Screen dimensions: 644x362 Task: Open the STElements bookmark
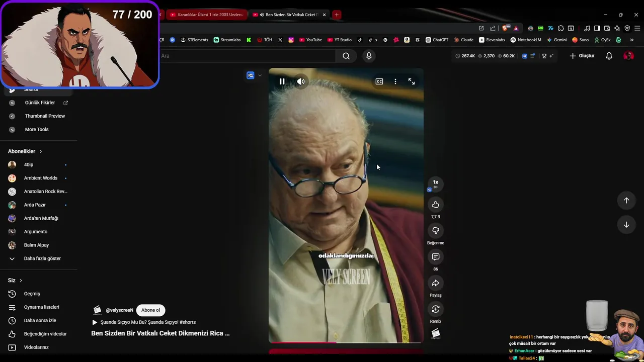coord(194,40)
